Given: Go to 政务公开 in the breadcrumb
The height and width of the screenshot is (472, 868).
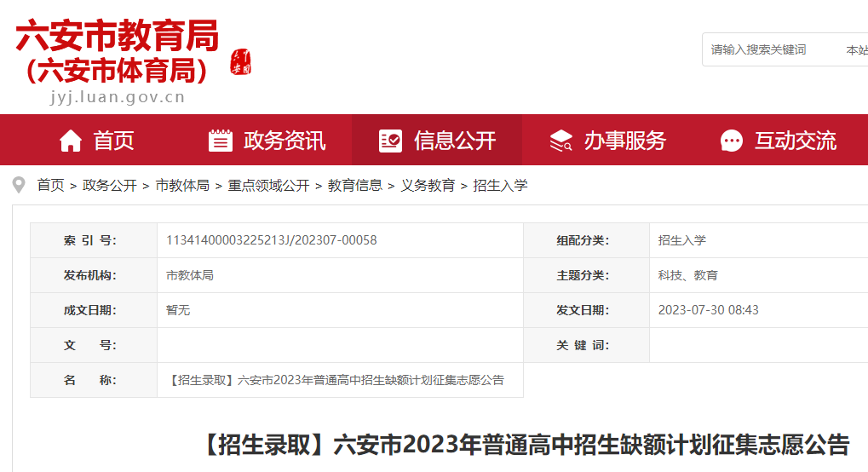Looking at the screenshot, I should click(x=110, y=185).
